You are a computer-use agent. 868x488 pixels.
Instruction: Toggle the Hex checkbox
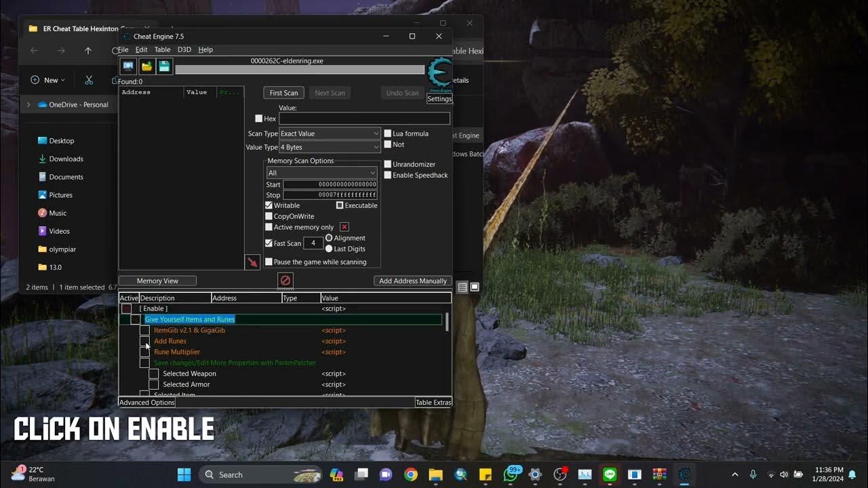pos(258,119)
